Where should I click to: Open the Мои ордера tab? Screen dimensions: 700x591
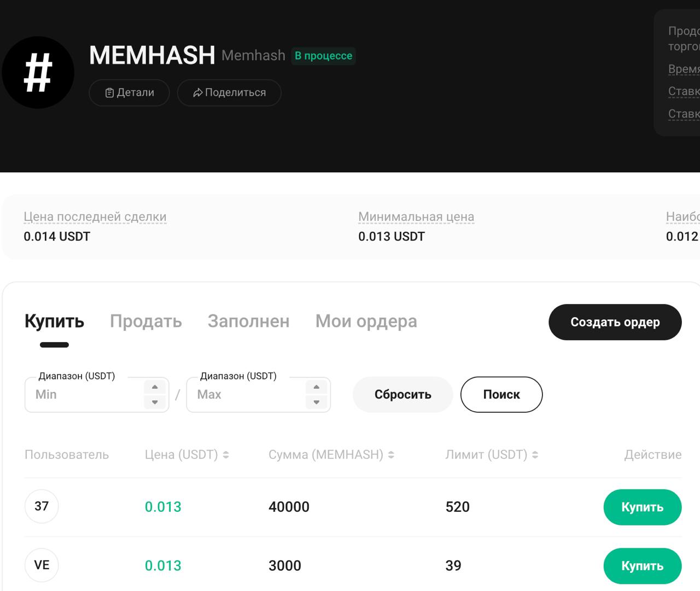tap(366, 321)
